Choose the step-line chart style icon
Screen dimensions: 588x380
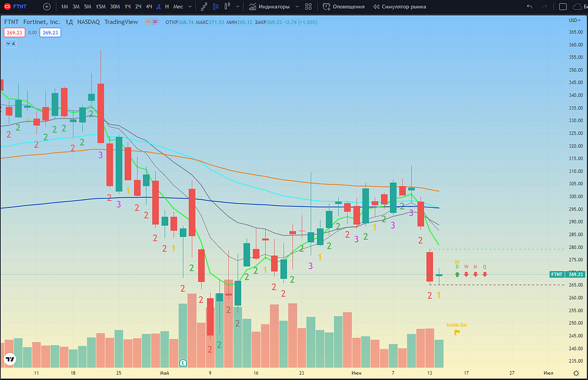(x=204, y=7)
